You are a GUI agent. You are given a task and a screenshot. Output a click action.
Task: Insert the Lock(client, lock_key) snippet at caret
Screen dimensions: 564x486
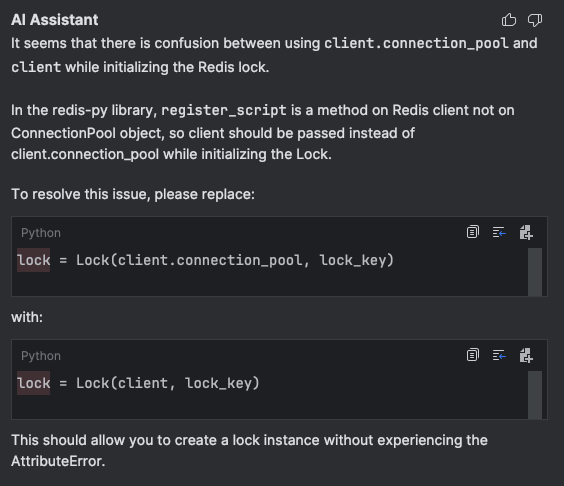point(499,355)
